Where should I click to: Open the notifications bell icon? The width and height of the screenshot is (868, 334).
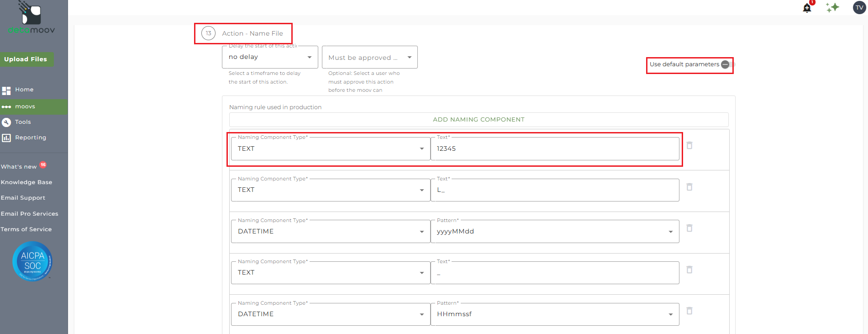[807, 8]
